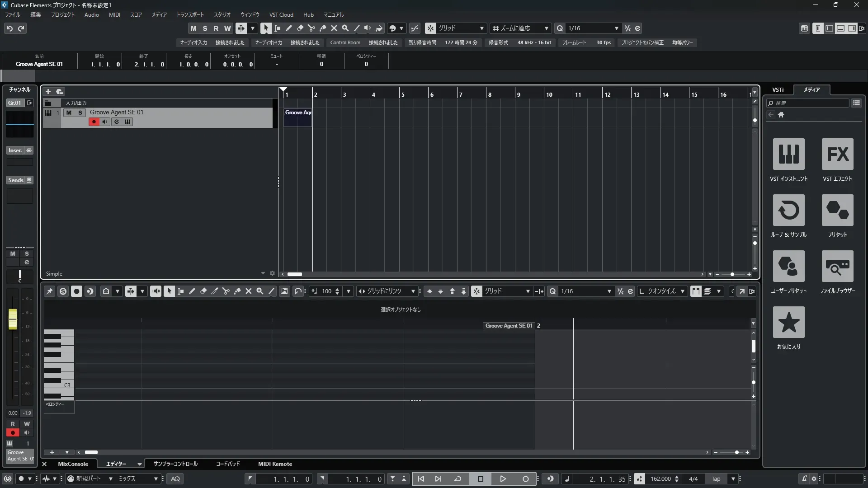Open the Favorites star tile
This screenshot has height=488, width=868.
point(788,322)
